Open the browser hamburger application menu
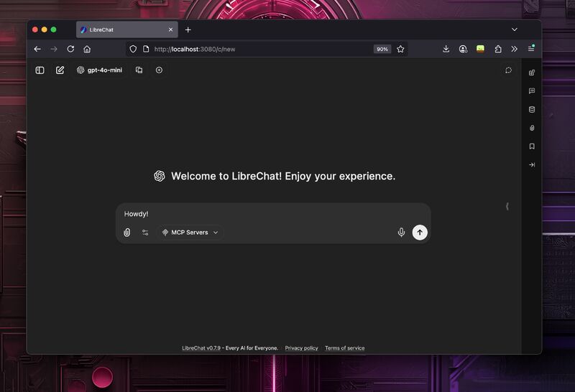This screenshot has width=575, height=392. pos(531,49)
